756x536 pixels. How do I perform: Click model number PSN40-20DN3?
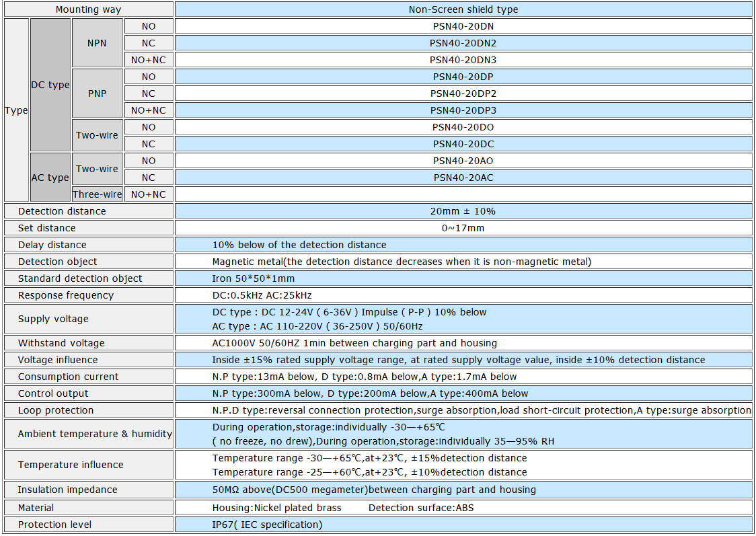(463, 60)
